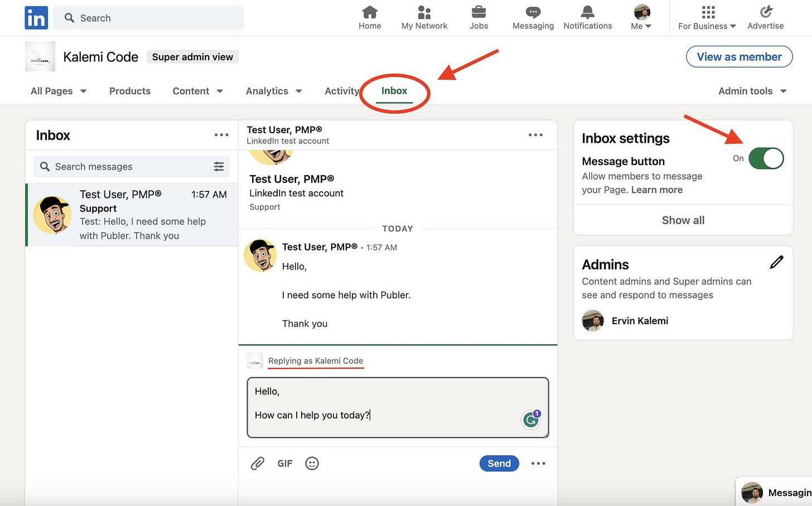Expand the Analytics dropdown
This screenshot has height=506, width=812.
[274, 91]
